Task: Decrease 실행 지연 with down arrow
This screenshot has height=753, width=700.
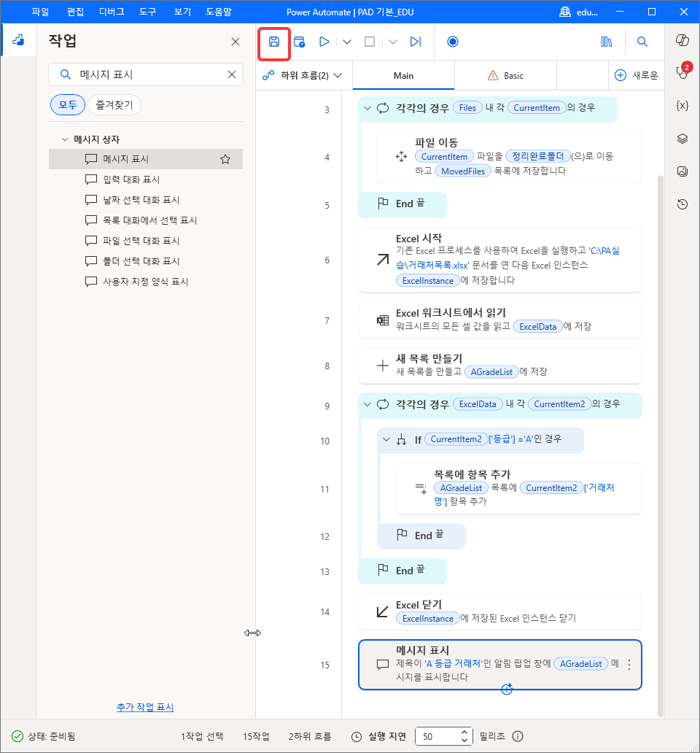Action: pyautogui.click(x=464, y=740)
